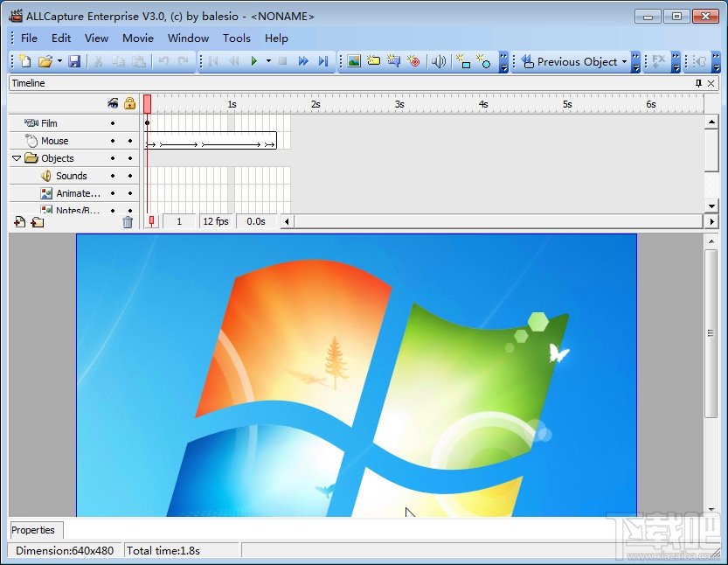Click the target/bullseye toolbar icon
728x565 pixels.
click(x=413, y=61)
